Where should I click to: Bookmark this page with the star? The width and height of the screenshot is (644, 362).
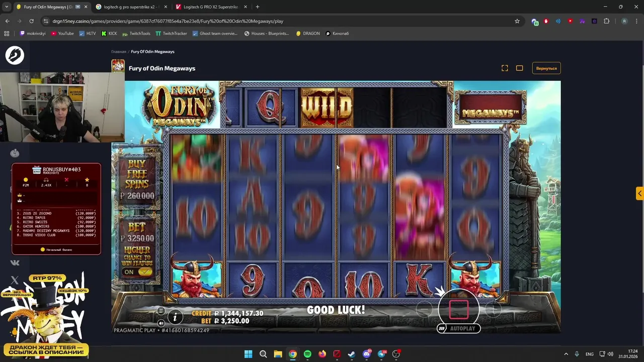(x=517, y=21)
